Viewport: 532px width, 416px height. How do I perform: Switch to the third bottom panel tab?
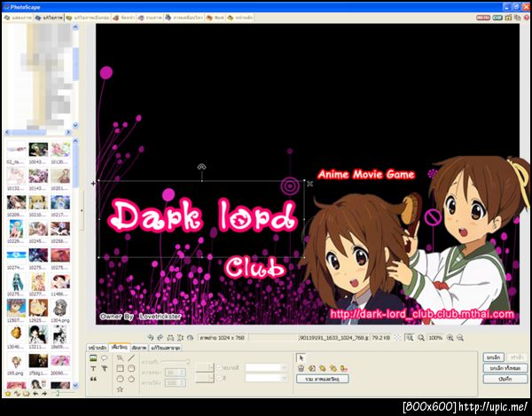click(139, 348)
